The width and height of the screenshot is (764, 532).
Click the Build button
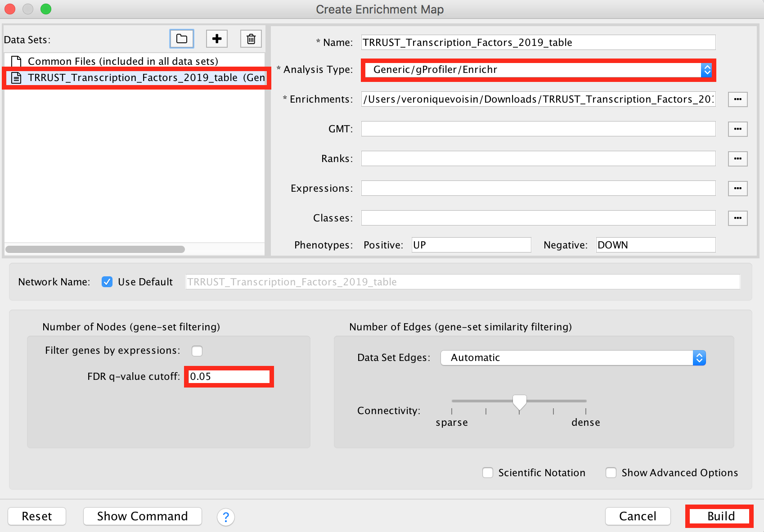coord(720,516)
